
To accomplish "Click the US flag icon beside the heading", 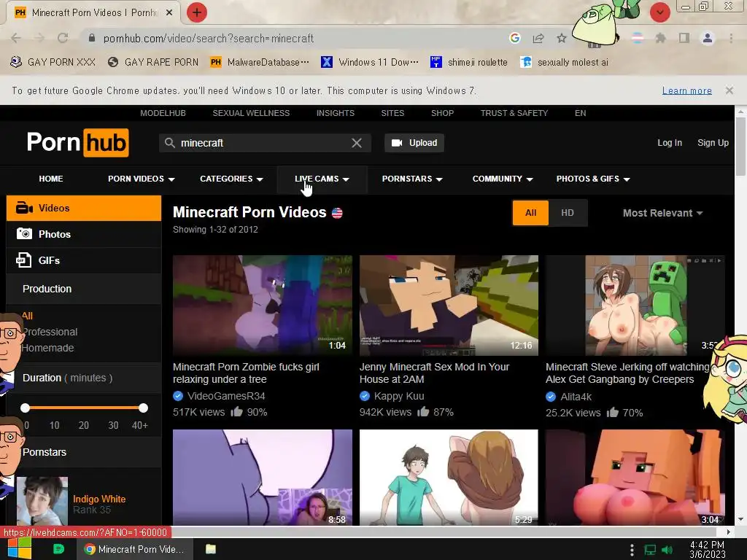I will tap(337, 213).
